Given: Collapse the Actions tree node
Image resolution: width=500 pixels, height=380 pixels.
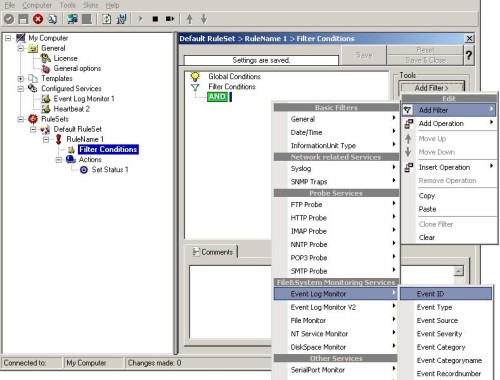Looking at the screenshot, I should coord(59,160).
